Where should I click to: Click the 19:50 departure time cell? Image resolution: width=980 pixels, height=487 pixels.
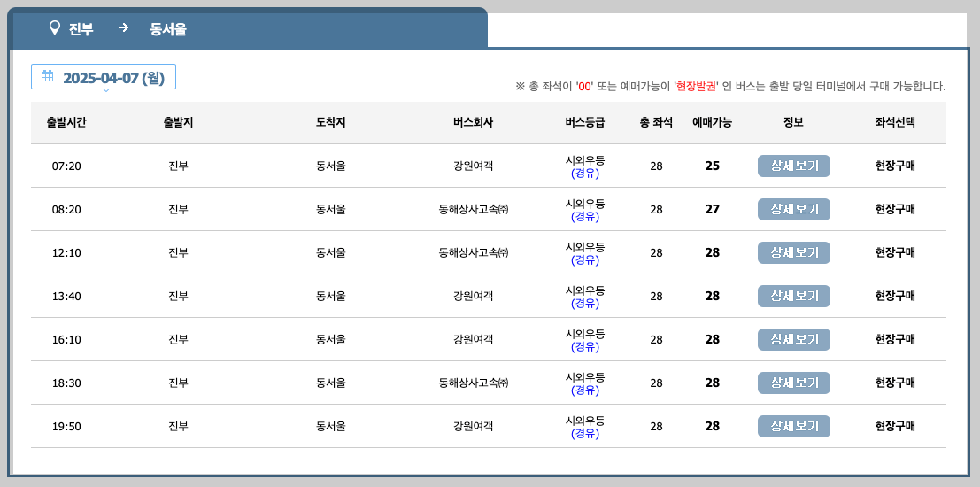coord(66,427)
